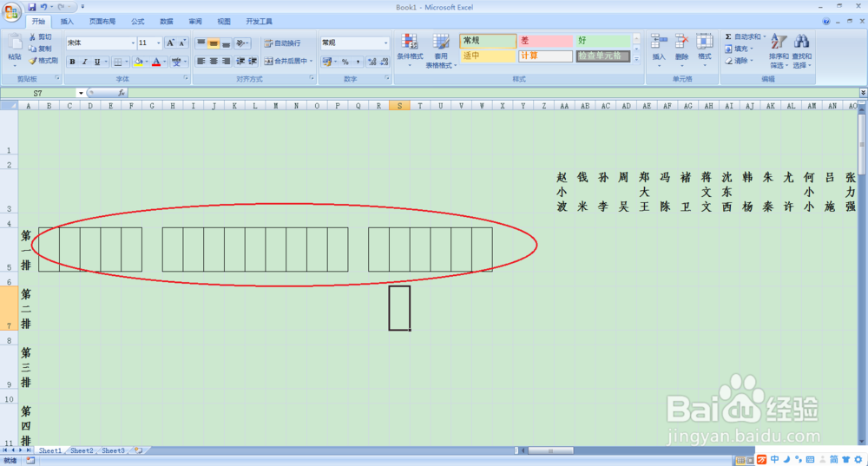The height and width of the screenshot is (466, 868).
Task: Apply the red font color A
Action: (156, 62)
